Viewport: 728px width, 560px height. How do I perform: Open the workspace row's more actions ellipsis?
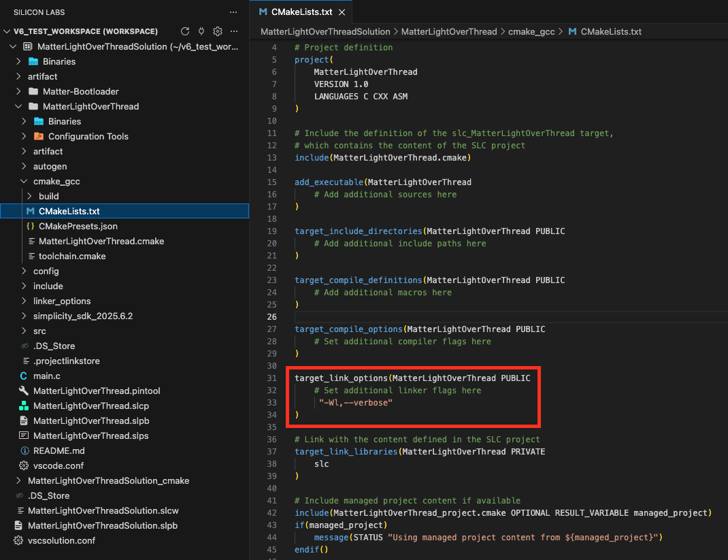[x=234, y=31]
